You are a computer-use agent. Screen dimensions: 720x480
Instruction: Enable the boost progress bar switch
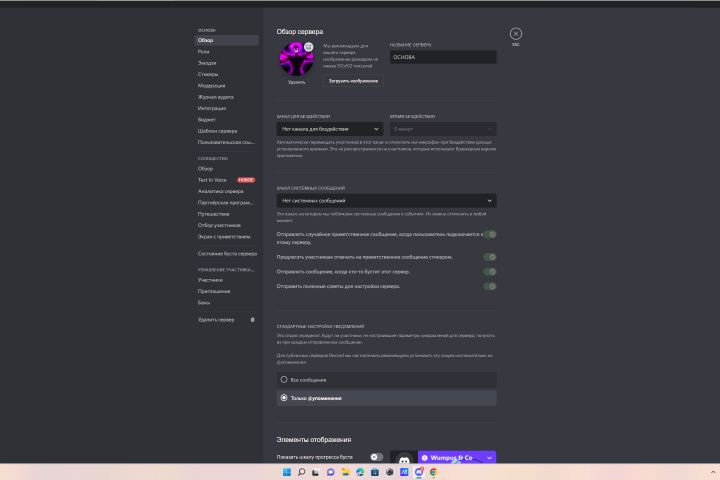377,457
